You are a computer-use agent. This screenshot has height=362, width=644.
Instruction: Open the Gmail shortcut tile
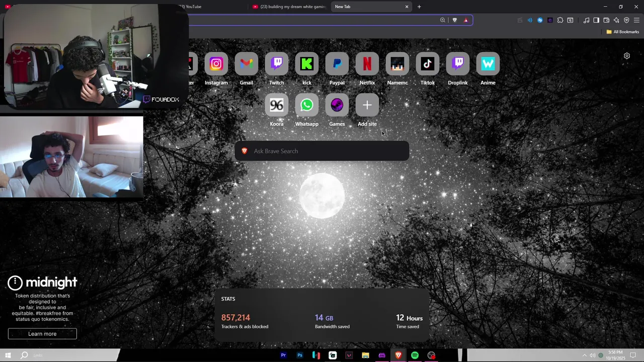[x=247, y=64]
